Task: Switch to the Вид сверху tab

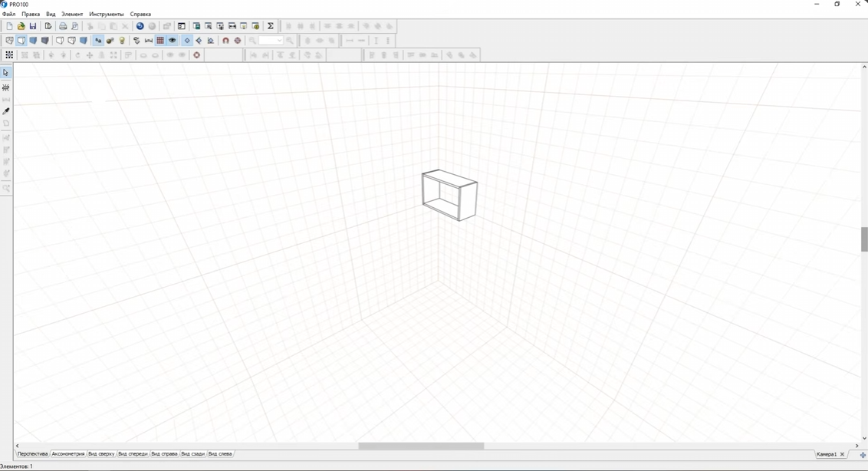Action: (x=101, y=454)
